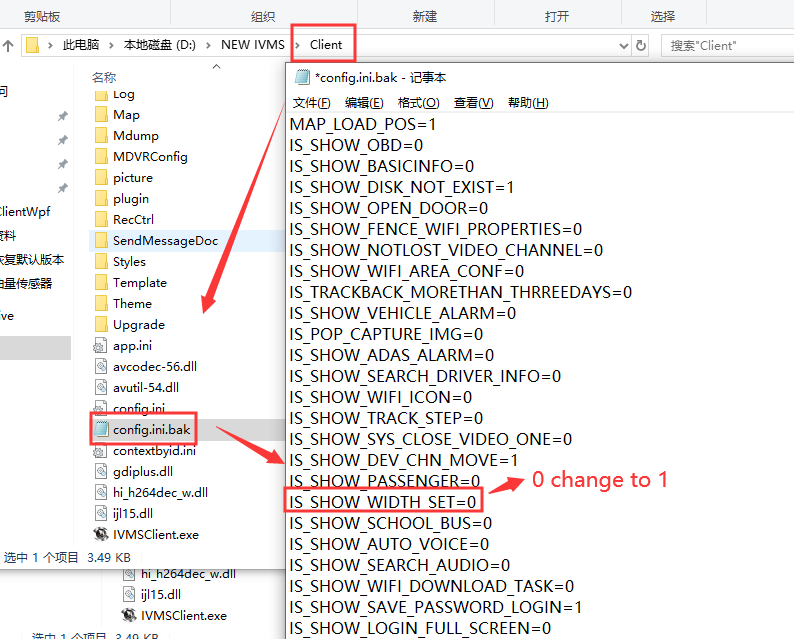Click the IS_SHOW_WIDTH_SET=0 line

(383, 502)
